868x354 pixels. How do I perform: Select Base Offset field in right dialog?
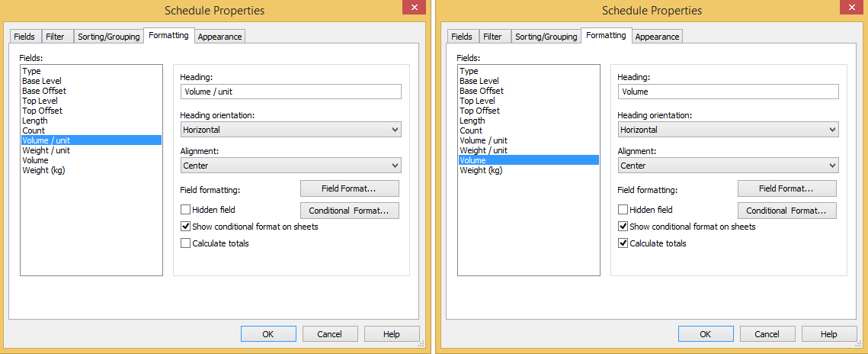[x=529, y=91]
